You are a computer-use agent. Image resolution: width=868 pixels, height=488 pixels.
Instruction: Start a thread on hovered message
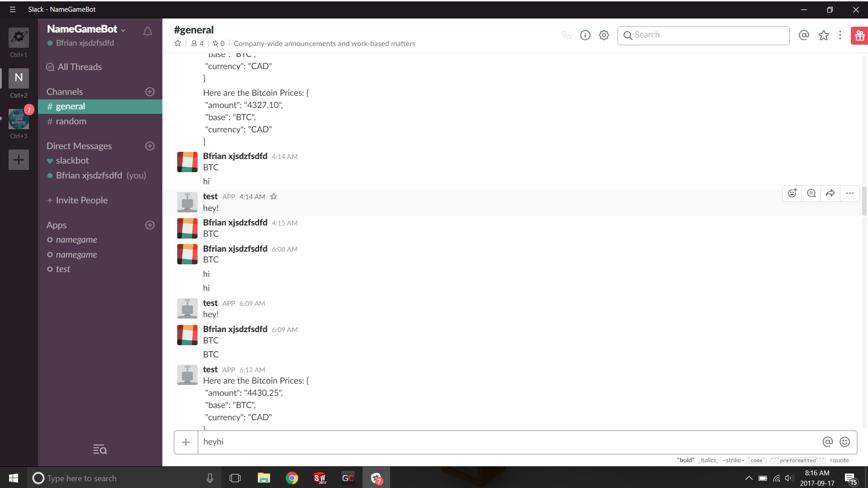pos(811,193)
